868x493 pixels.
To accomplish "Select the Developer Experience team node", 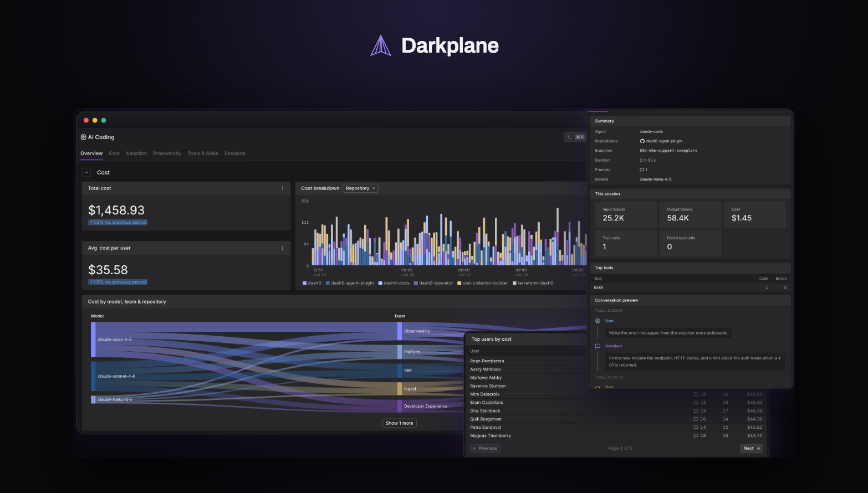I will [400, 406].
